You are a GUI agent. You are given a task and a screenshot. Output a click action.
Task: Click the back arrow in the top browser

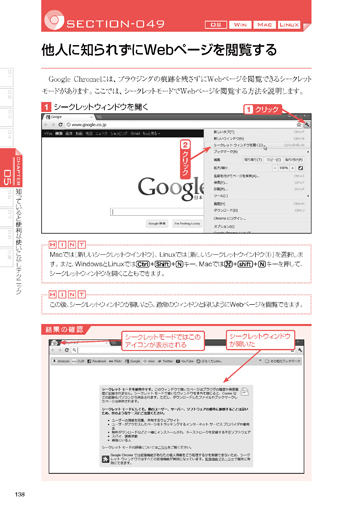[x=46, y=125]
